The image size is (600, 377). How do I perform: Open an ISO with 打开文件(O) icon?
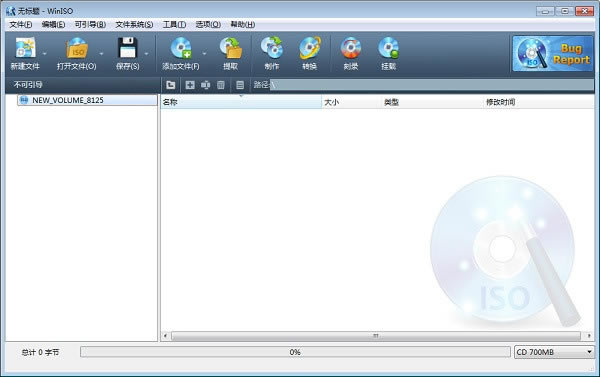pyautogui.click(x=77, y=48)
